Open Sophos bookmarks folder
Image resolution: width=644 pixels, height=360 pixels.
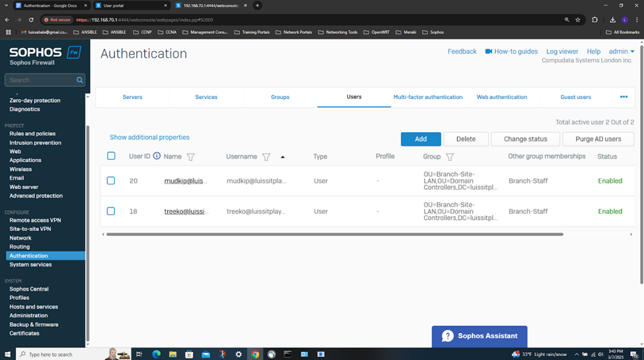(x=433, y=32)
